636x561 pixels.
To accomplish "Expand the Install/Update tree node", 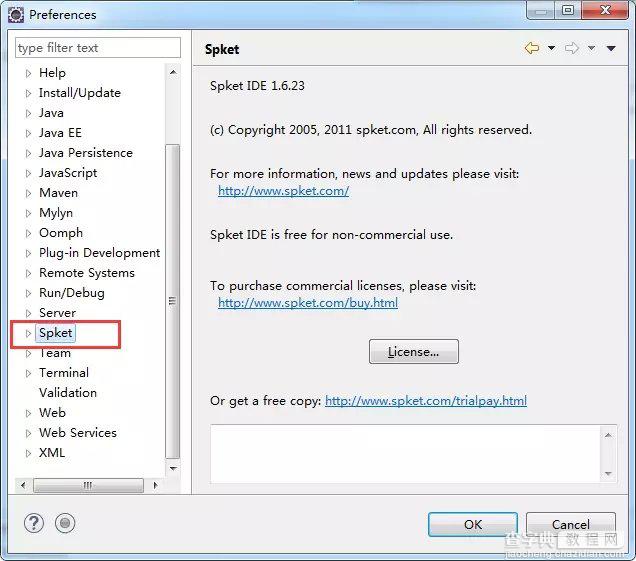I will (28, 93).
